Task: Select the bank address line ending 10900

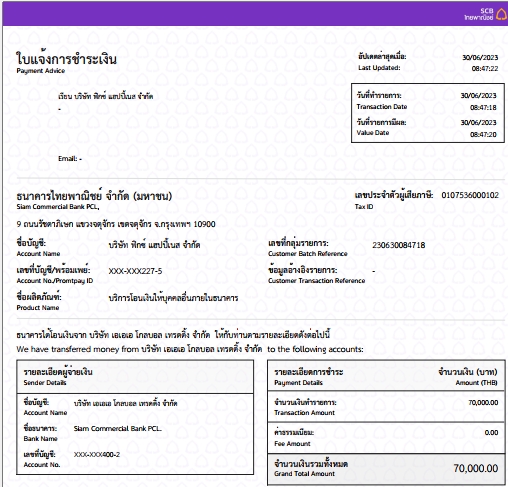Action: coord(116,224)
